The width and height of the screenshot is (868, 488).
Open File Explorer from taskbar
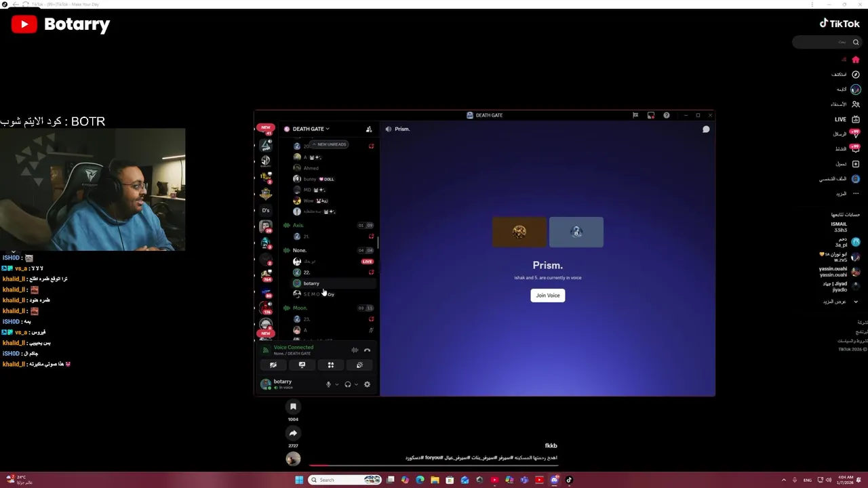point(435,480)
